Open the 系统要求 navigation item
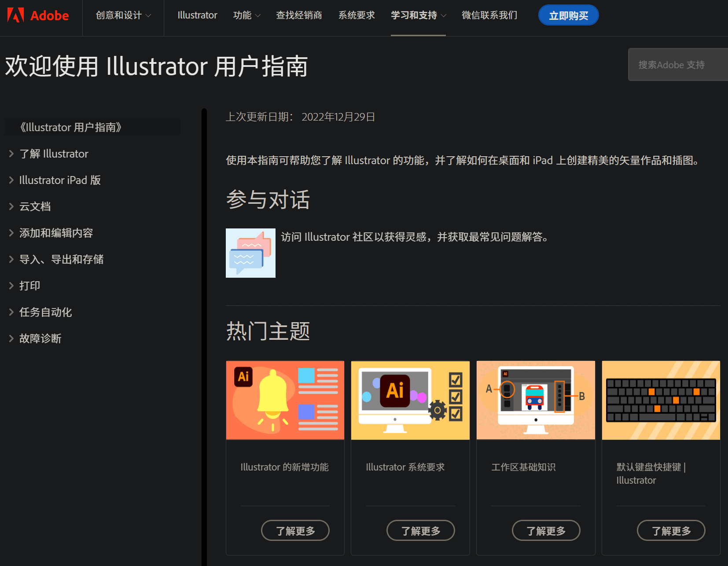The width and height of the screenshot is (728, 566). click(356, 15)
